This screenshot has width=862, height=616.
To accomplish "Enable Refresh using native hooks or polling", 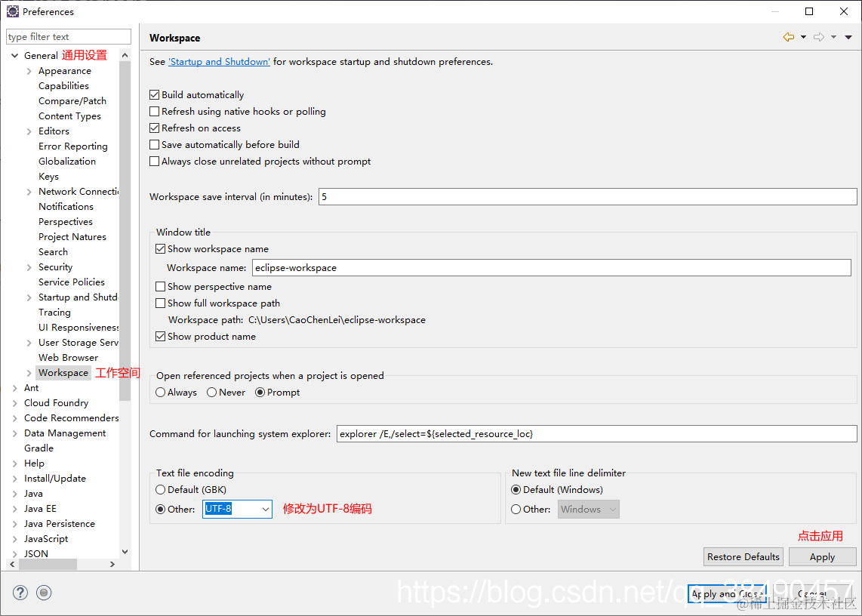I will pos(155,112).
